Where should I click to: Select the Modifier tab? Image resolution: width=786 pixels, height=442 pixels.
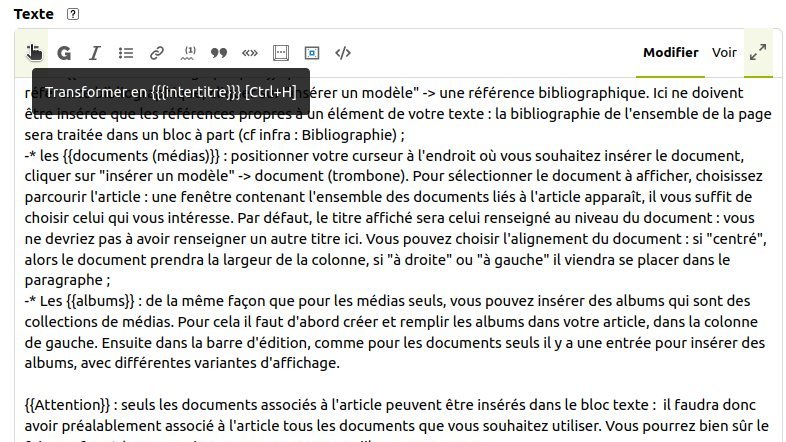(x=671, y=53)
